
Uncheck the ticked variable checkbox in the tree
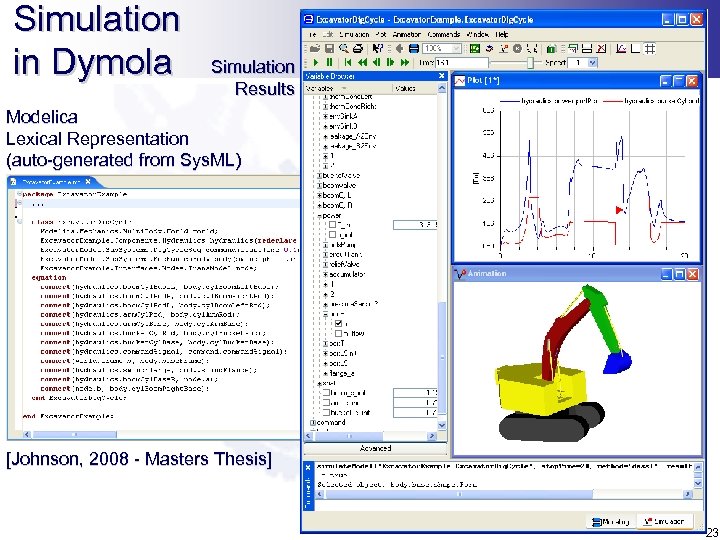[338, 323]
